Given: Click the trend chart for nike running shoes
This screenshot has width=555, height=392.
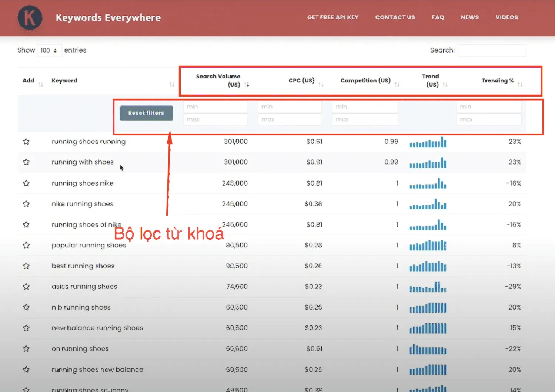Looking at the screenshot, I should (x=428, y=204).
